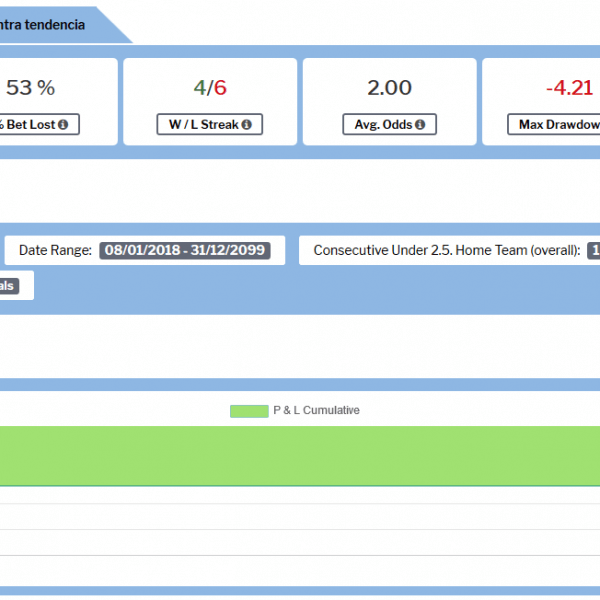Screen dimensions: 600x600
Task: Click the info icon beside % Bet Lost
Action: (x=63, y=125)
